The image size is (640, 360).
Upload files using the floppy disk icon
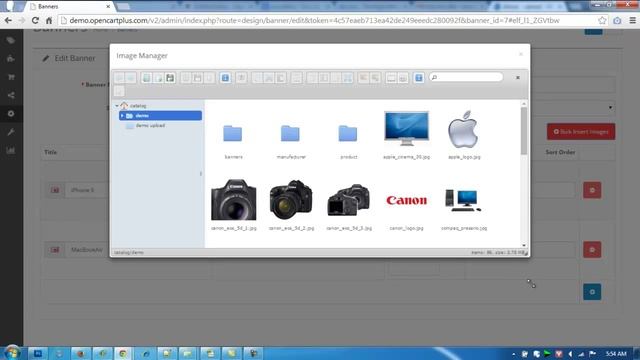(x=170, y=78)
